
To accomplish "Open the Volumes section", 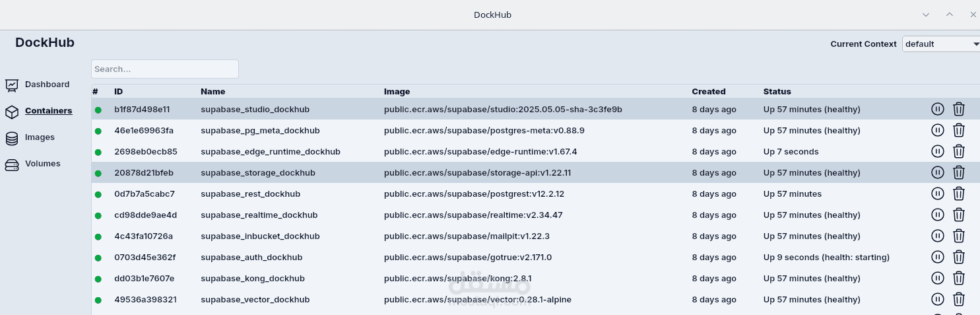I will pos(42,164).
